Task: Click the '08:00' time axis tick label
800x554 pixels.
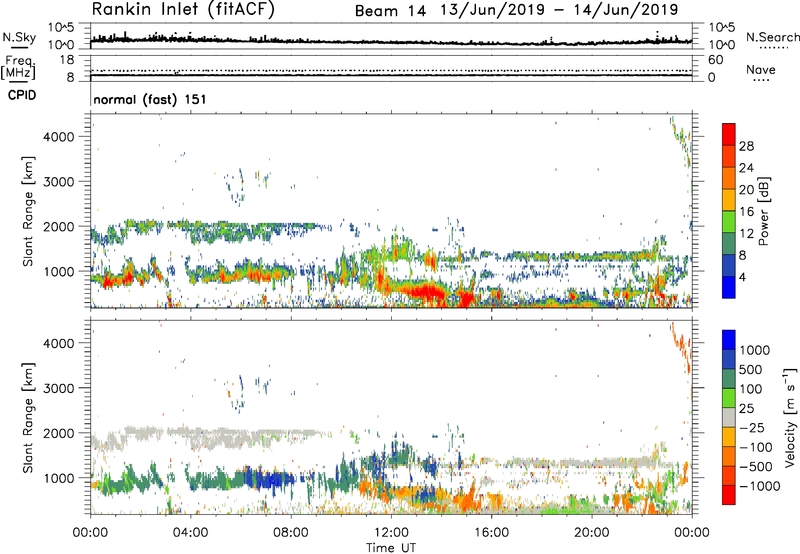Action: pyautogui.click(x=291, y=533)
